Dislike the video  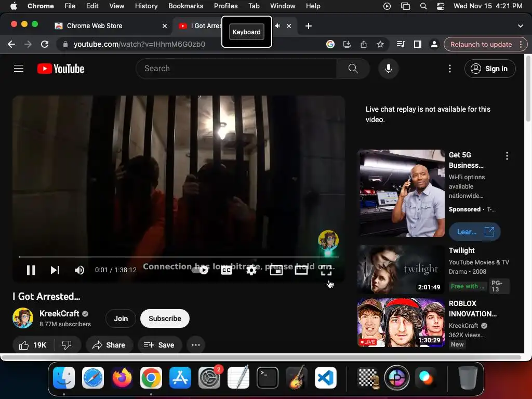pos(66,345)
